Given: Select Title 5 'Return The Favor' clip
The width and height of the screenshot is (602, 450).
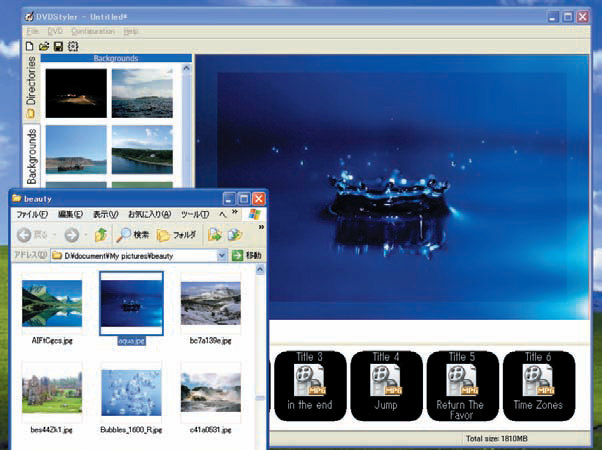Looking at the screenshot, I should [x=462, y=385].
